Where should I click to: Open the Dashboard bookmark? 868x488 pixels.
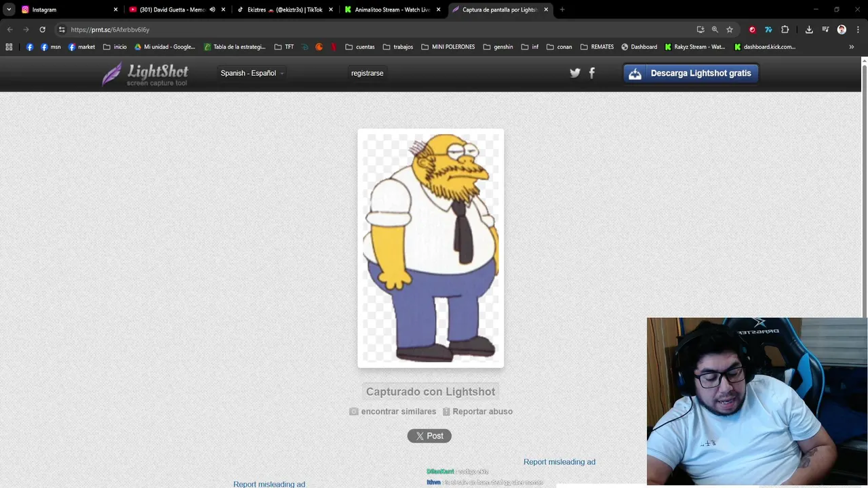(x=639, y=47)
